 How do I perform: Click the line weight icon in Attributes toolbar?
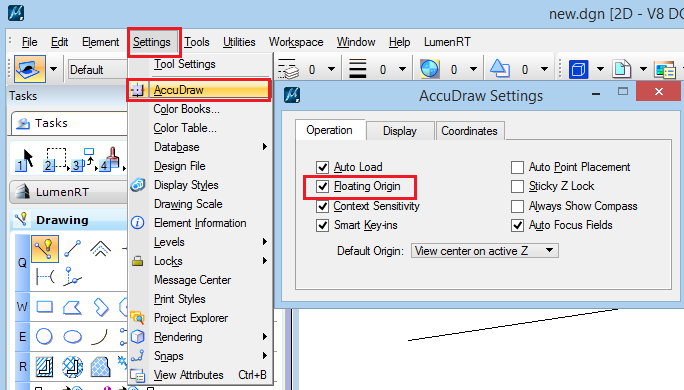(357, 69)
